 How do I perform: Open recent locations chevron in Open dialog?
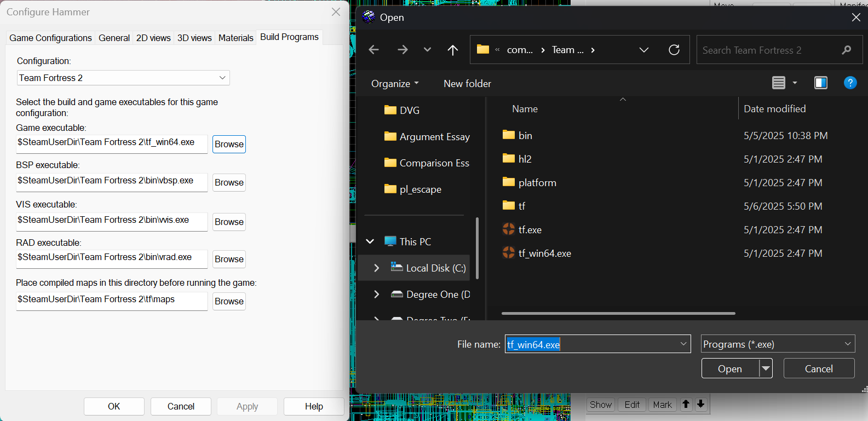point(427,50)
